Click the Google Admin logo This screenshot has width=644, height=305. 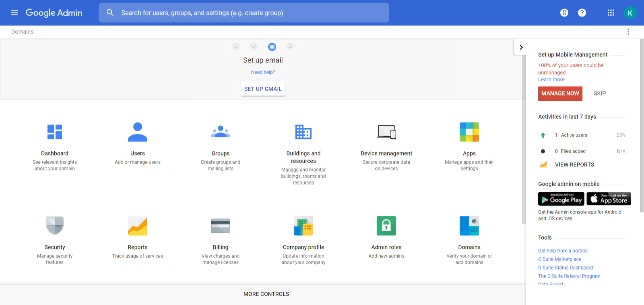[54, 13]
